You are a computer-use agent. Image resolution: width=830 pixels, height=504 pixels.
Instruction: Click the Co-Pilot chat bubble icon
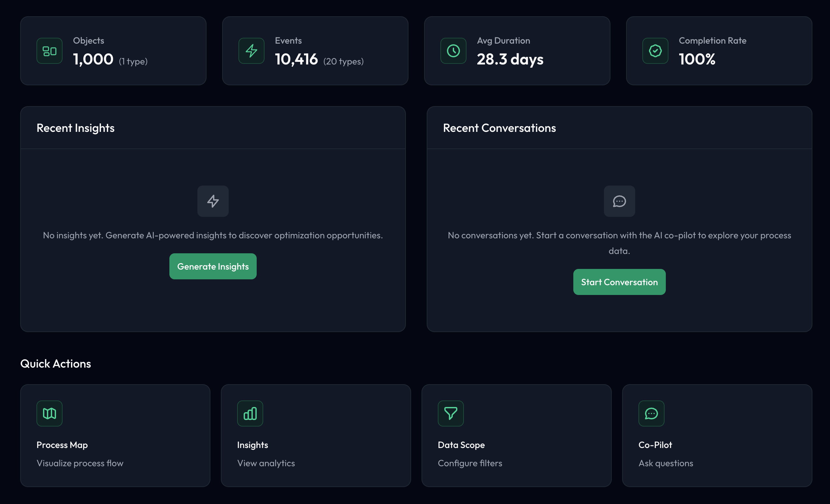click(651, 413)
